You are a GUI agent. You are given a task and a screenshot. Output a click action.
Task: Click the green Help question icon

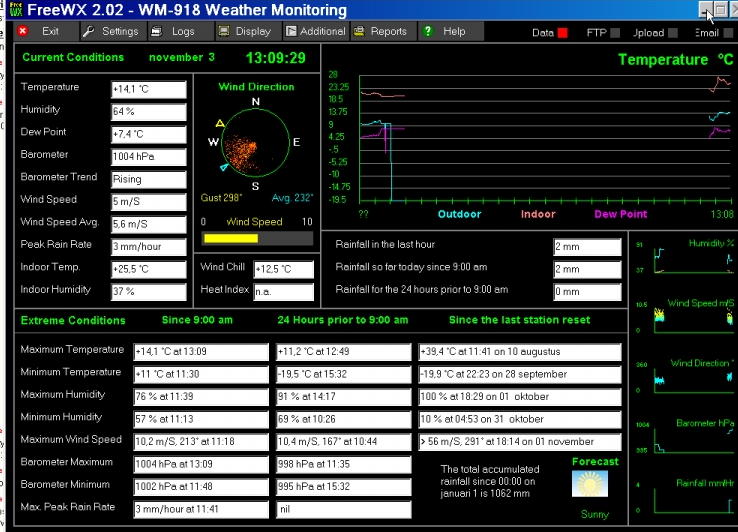427,31
